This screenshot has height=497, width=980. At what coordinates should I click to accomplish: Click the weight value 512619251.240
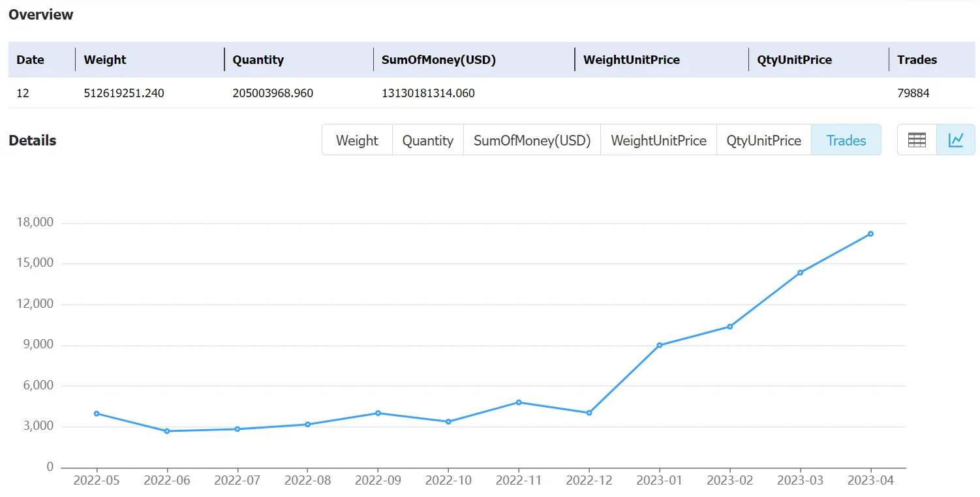[x=124, y=93]
